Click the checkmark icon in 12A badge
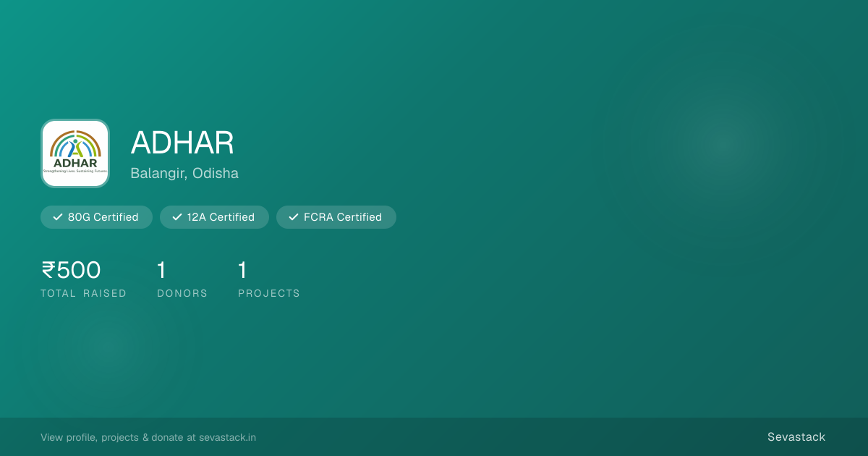868x456 pixels. click(177, 217)
